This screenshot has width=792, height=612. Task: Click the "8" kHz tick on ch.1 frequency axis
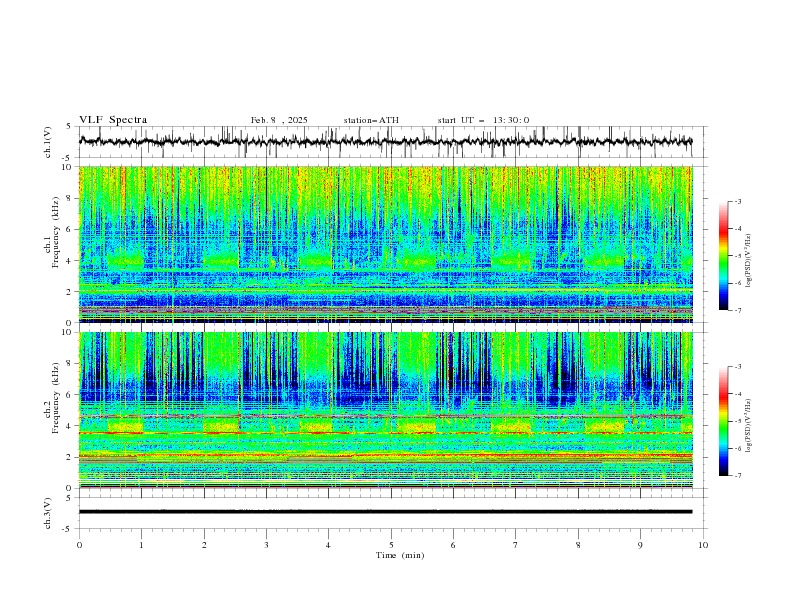click(x=70, y=198)
